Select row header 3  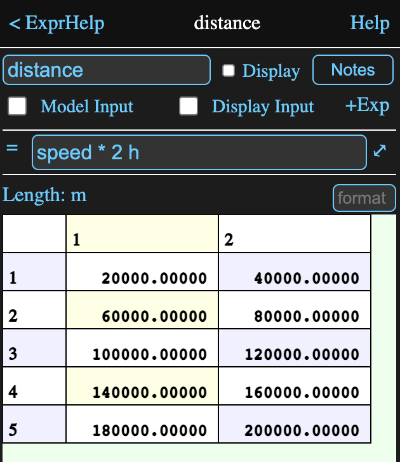[34, 348]
